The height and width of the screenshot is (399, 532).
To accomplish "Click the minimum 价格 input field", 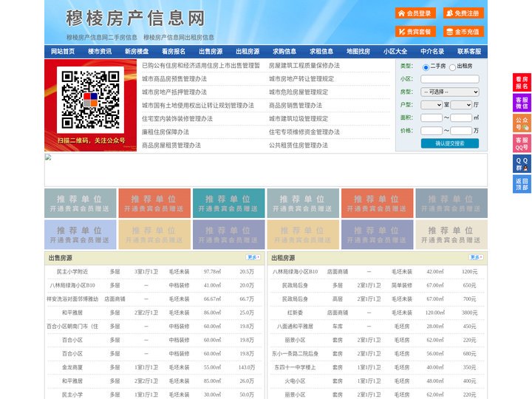I will point(432,131).
